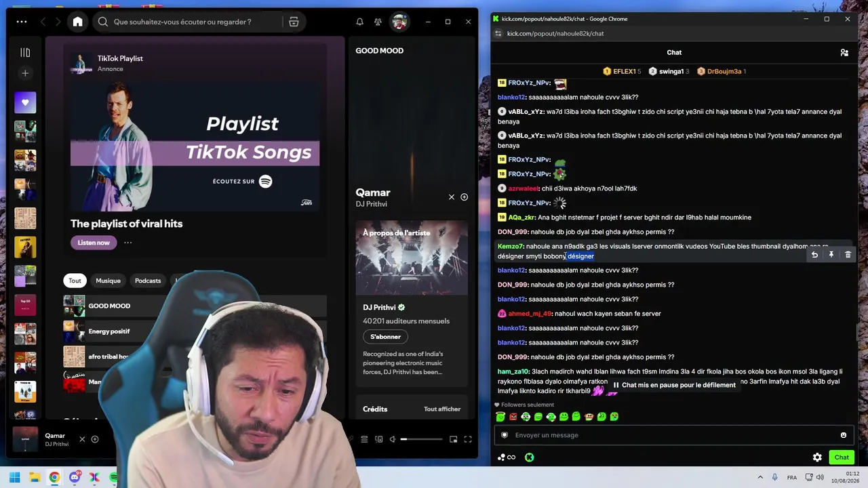Open the emoji picker in chat input

tap(844, 435)
